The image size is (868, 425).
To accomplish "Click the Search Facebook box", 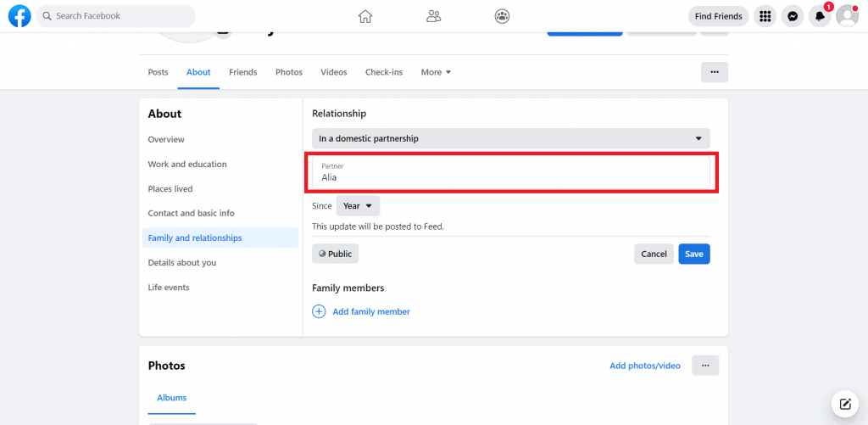I will coord(115,16).
